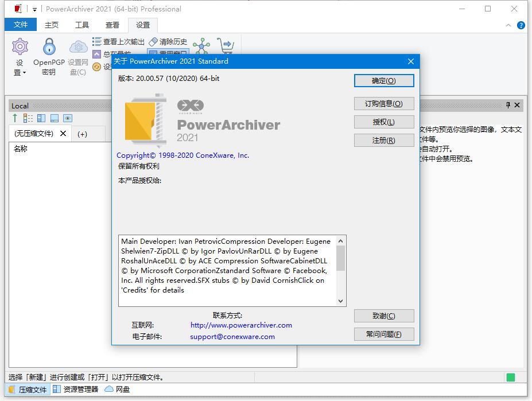Click 本产品授权给 label
The width and height of the screenshot is (532, 401).
(x=139, y=181)
